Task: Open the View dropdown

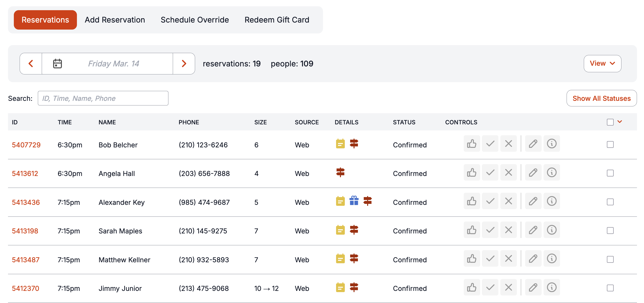Action: 603,64
